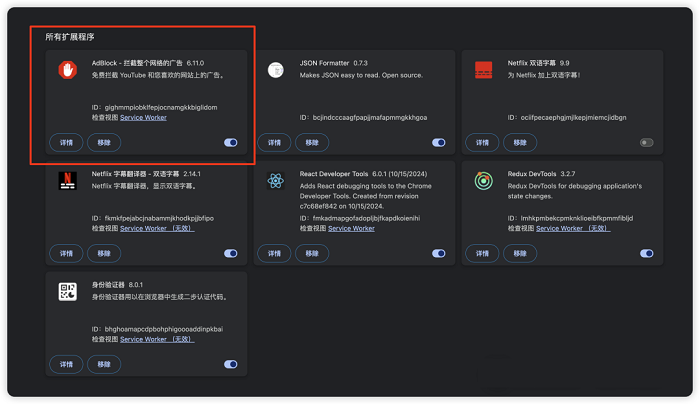Disable the Redux DevTools toggle
The image size is (700, 404).
tap(646, 253)
